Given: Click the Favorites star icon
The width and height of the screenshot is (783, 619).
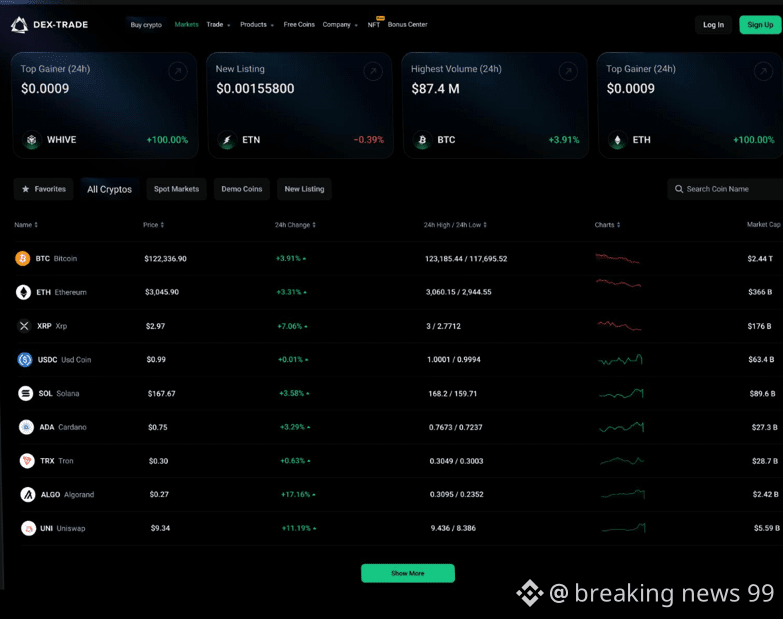Looking at the screenshot, I should 25,189.
